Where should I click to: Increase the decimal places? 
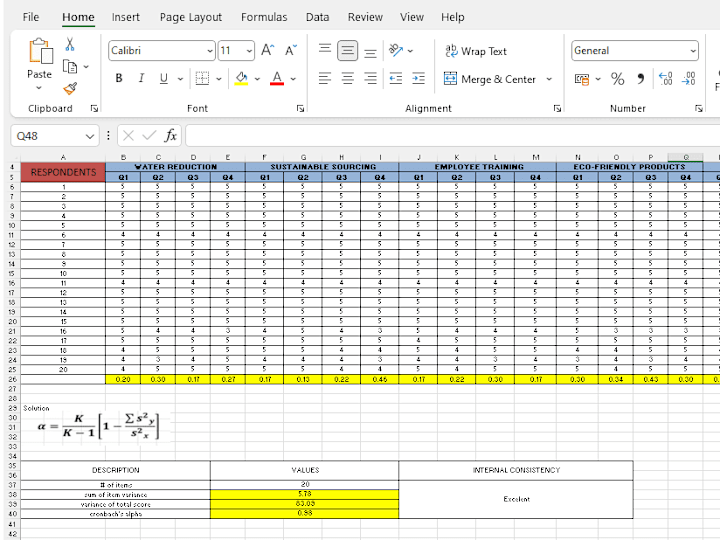665,79
